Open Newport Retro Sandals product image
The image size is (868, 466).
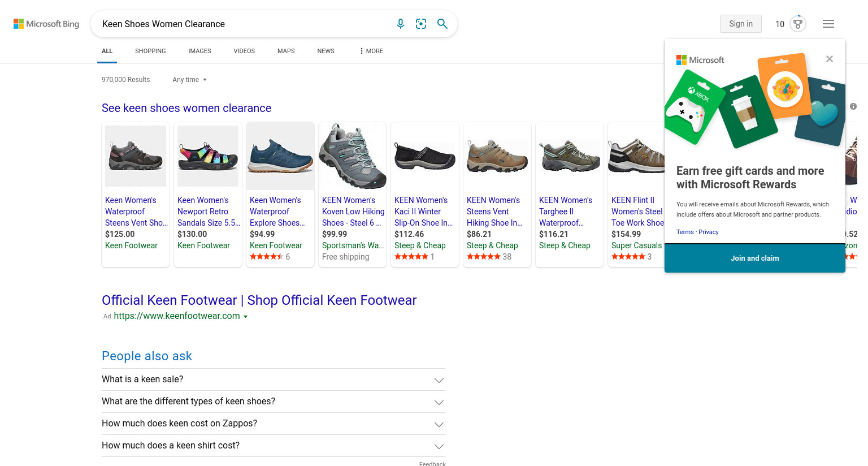208,156
